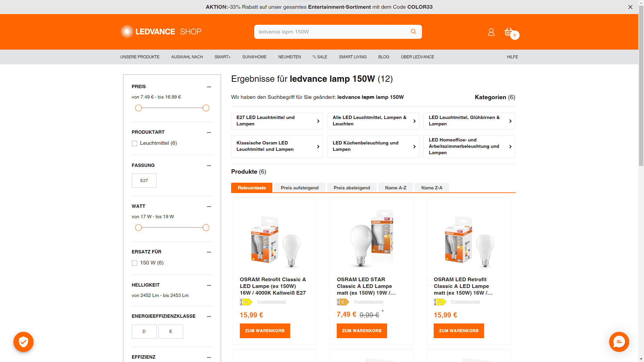
Task: Click the left price range slider handle
Action: tap(139, 108)
